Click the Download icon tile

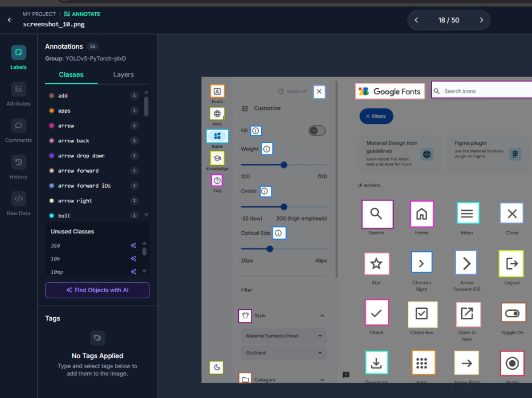click(377, 363)
